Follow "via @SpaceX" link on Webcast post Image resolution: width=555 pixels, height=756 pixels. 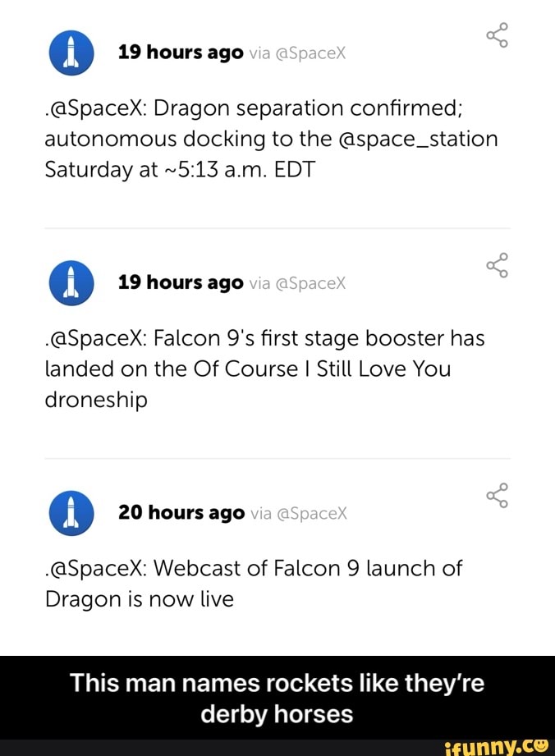click(300, 513)
